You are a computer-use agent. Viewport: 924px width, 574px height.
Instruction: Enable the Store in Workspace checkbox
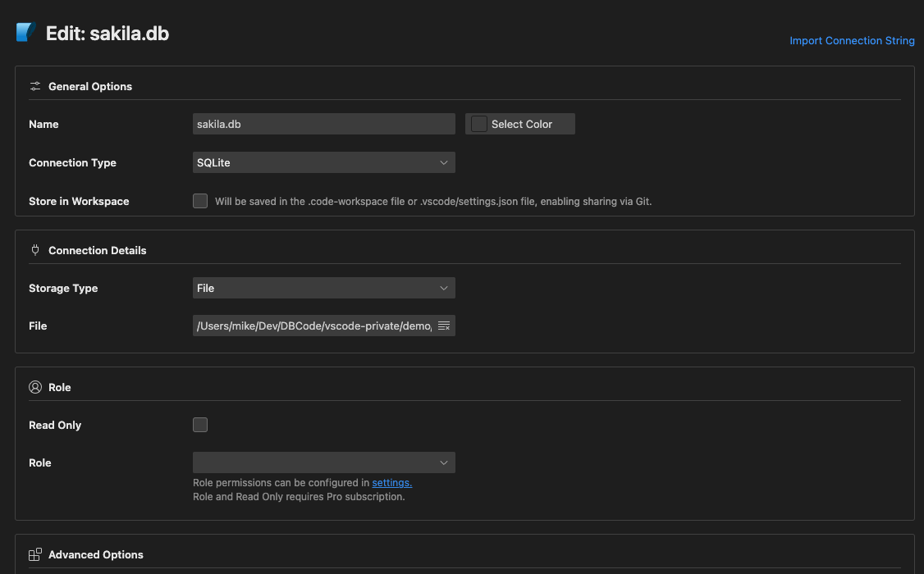tap(200, 201)
